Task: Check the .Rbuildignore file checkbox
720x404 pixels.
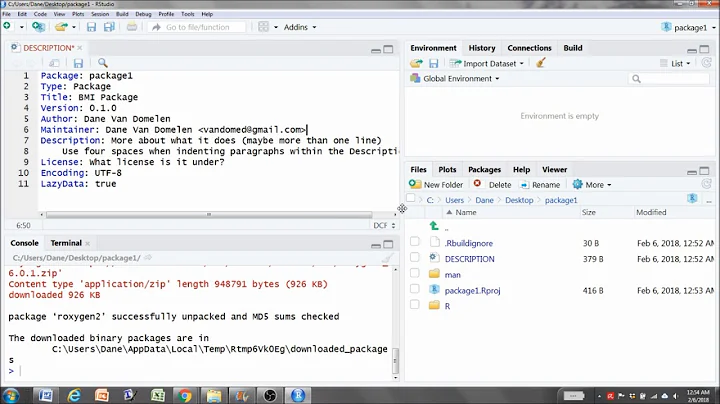Action: (x=415, y=241)
